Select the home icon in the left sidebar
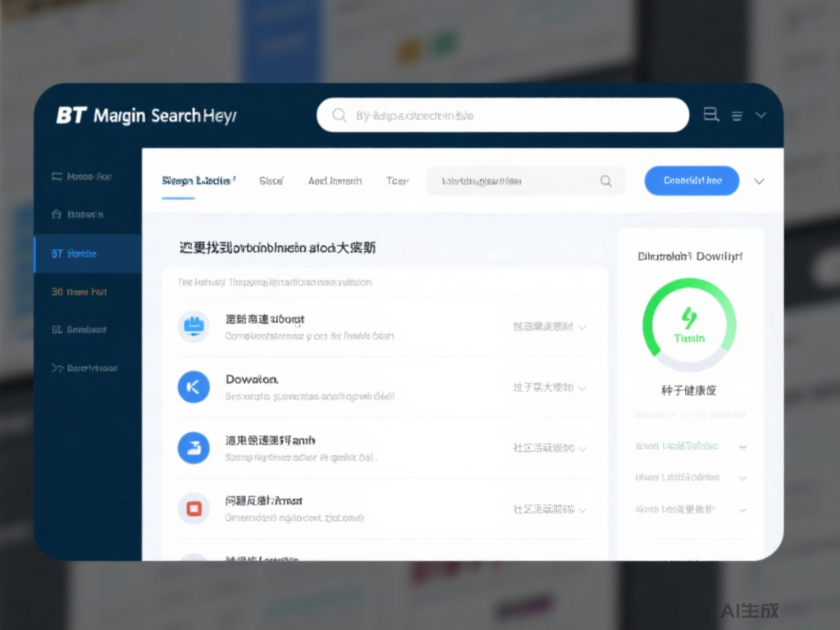Viewport: 840px width, 630px height. tap(57, 215)
